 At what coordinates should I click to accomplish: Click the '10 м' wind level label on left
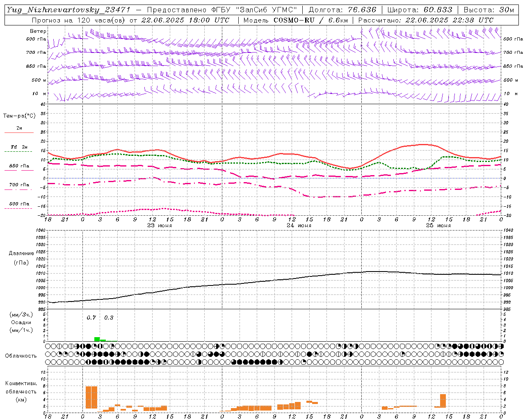40,94
